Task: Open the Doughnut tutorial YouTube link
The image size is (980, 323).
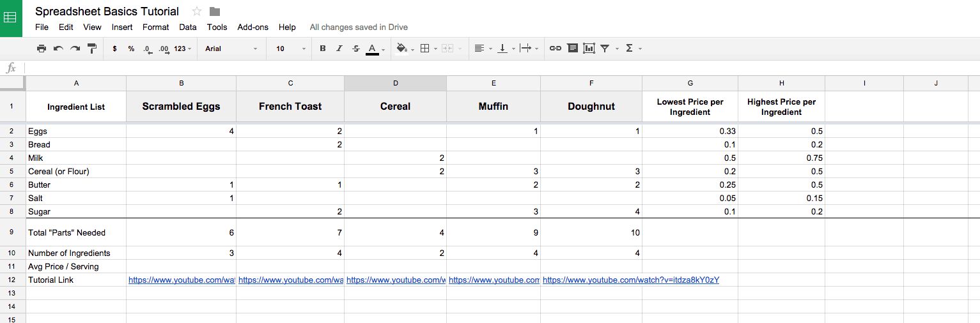Action: [x=630, y=280]
